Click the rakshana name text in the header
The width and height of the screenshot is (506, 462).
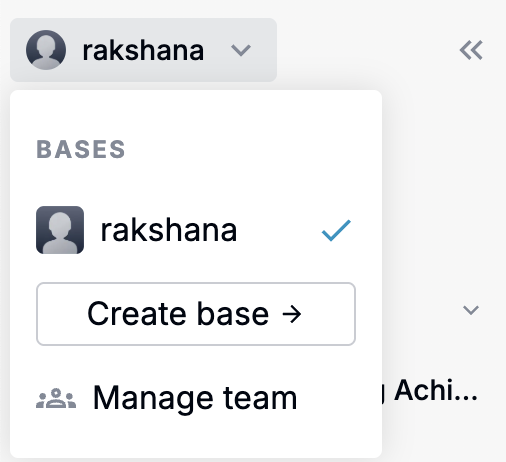tap(143, 51)
